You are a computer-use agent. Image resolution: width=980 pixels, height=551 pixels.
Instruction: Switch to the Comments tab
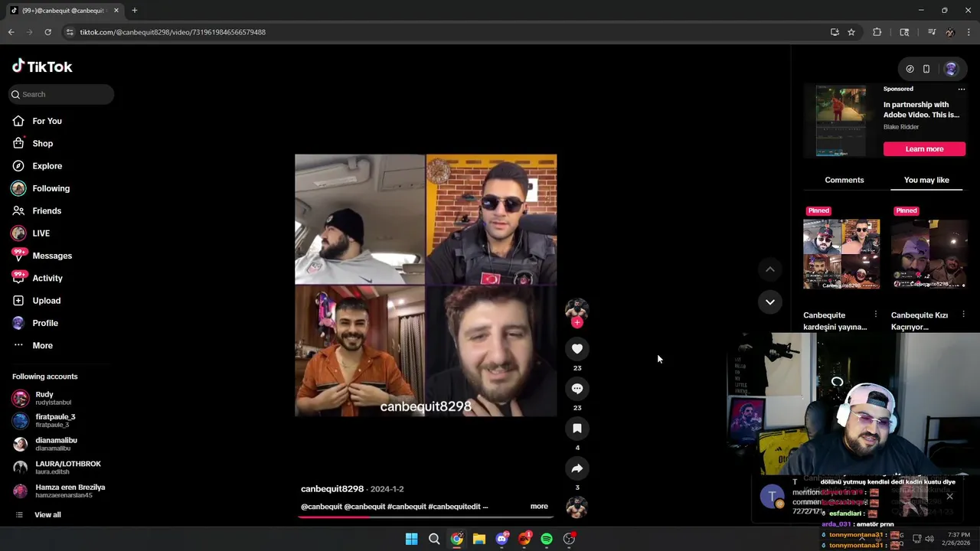click(x=844, y=180)
